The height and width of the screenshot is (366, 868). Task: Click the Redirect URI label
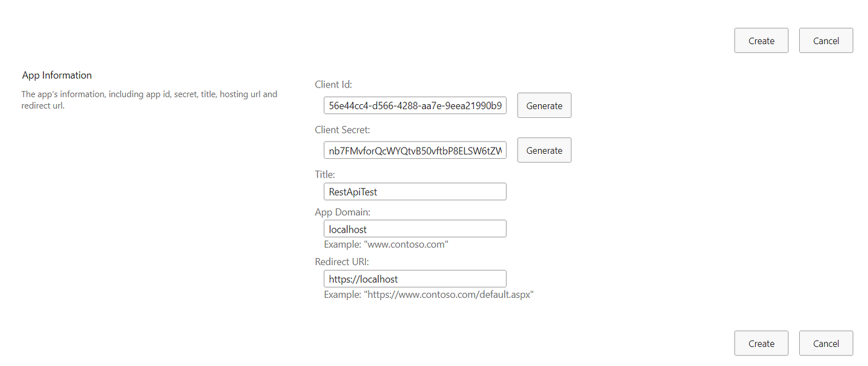point(342,261)
